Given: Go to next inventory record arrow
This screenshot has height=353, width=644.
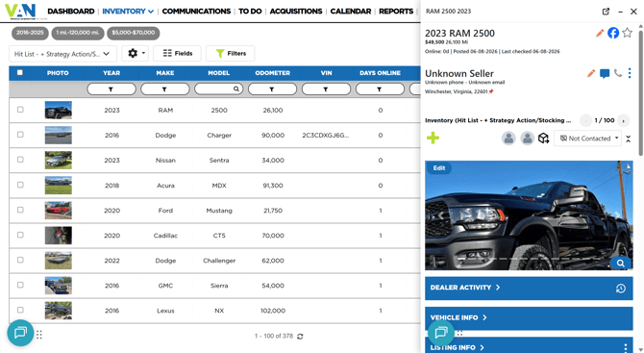Looking at the screenshot, I should click(624, 120).
